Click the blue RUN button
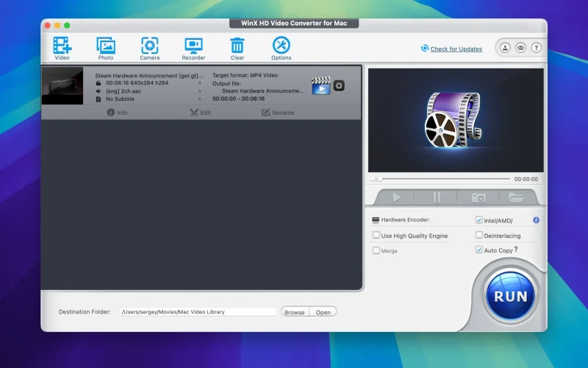The image size is (588, 368). pos(510,297)
